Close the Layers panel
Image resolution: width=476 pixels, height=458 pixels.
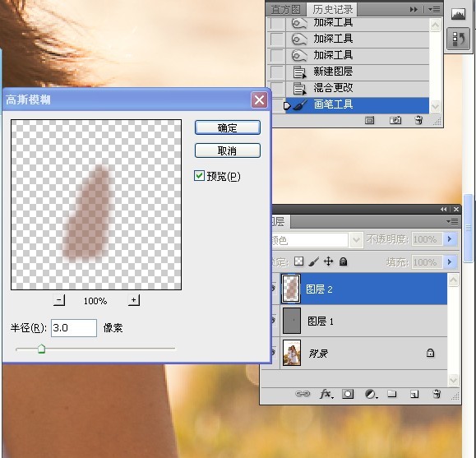pyautogui.click(x=456, y=209)
